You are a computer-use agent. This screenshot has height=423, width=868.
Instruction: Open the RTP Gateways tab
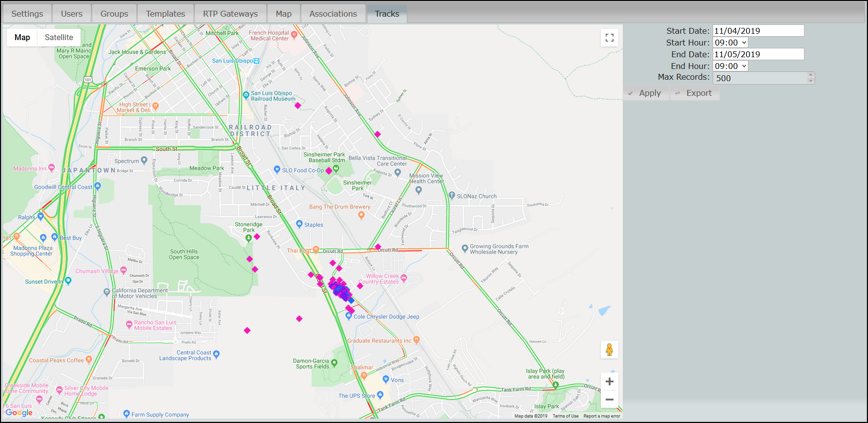tap(231, 14)
